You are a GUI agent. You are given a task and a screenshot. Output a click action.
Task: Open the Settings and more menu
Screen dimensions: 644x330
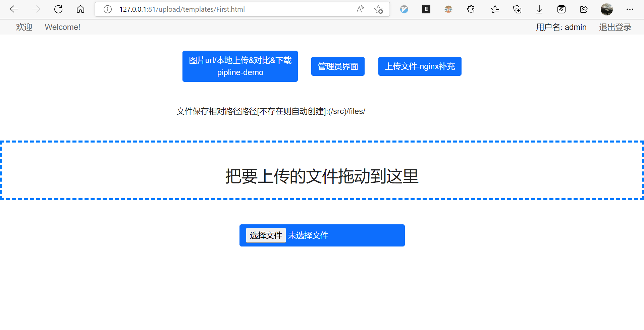coord(630,9)
